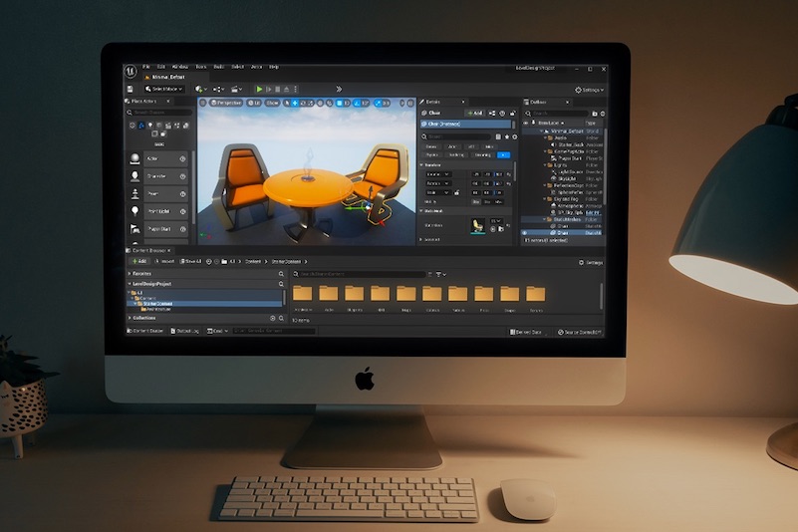Open help icon for Actor row

tap(182, 158)
